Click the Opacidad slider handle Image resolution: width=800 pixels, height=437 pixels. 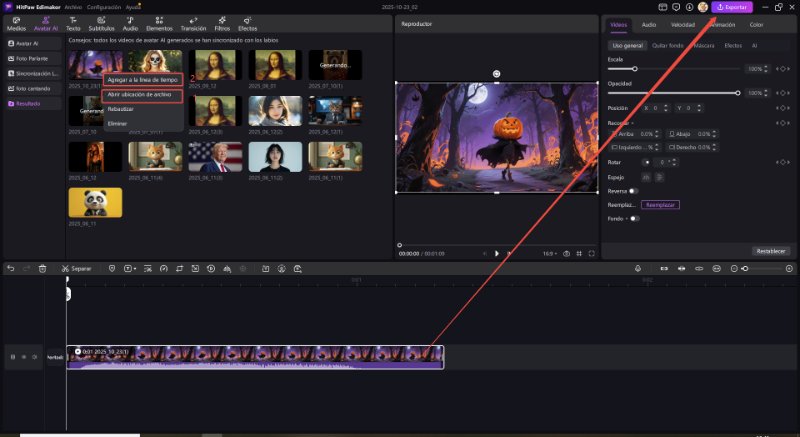[x=738, y=92]
